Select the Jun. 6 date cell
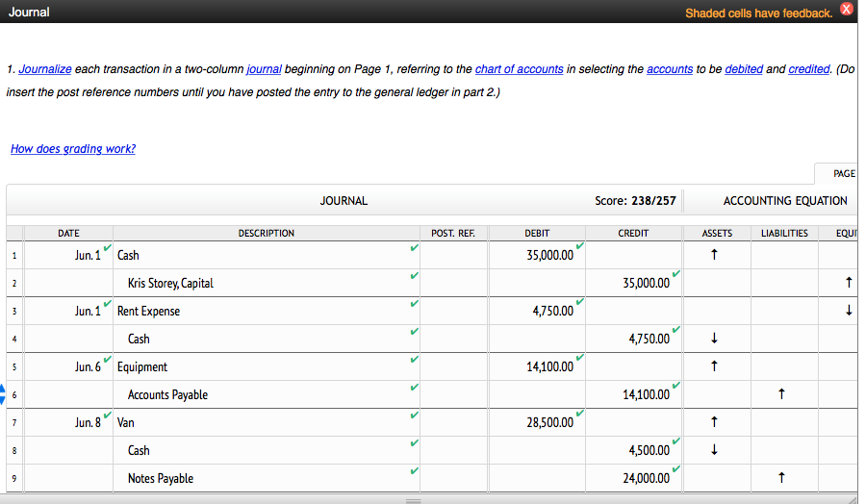The height and width of the screenshot is (504, 866). pyautogui.click(x=68, y=366)
